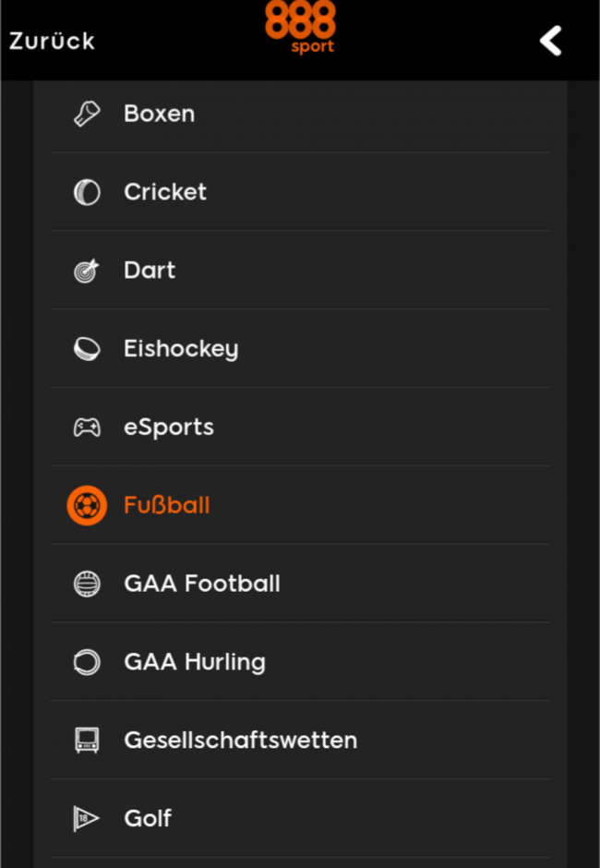Open the Boxen sport category

pos(160,114)
